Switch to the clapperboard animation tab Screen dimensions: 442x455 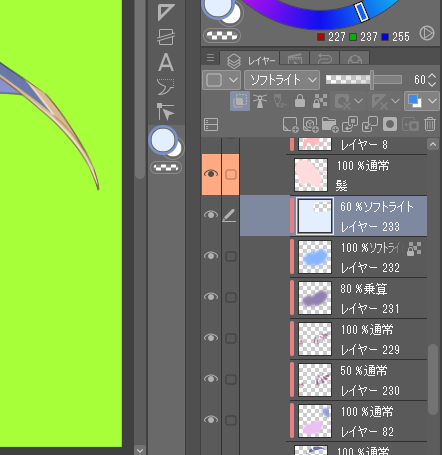coord(295,59)
